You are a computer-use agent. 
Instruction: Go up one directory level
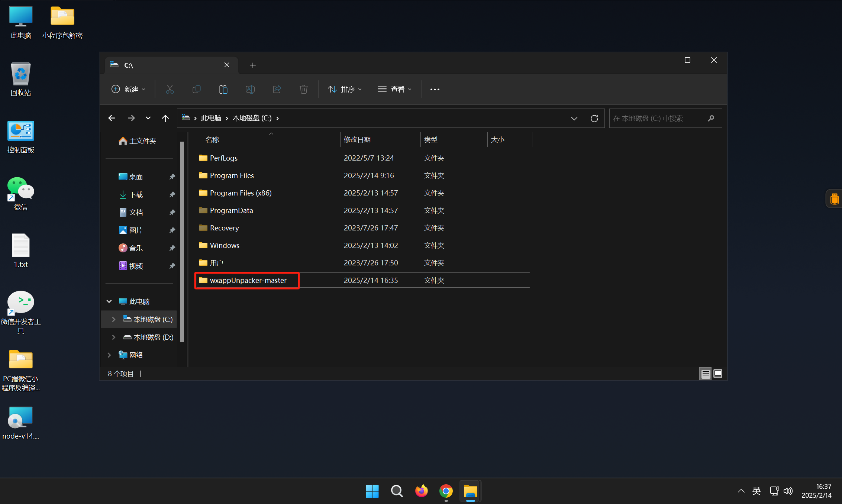[165, 118]
